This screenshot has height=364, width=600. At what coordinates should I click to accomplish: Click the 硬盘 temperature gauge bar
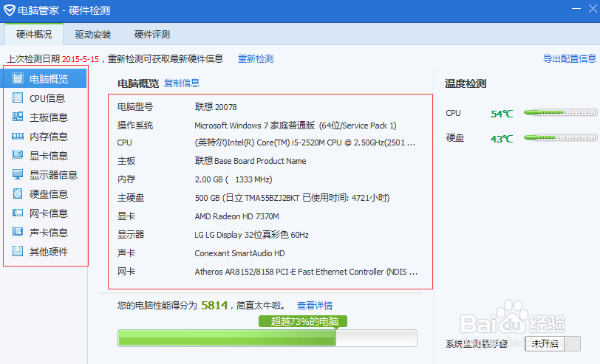(x=560, y=137)
